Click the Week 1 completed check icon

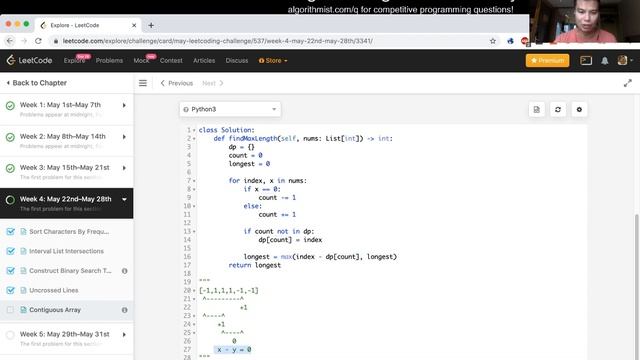point(10,106)
